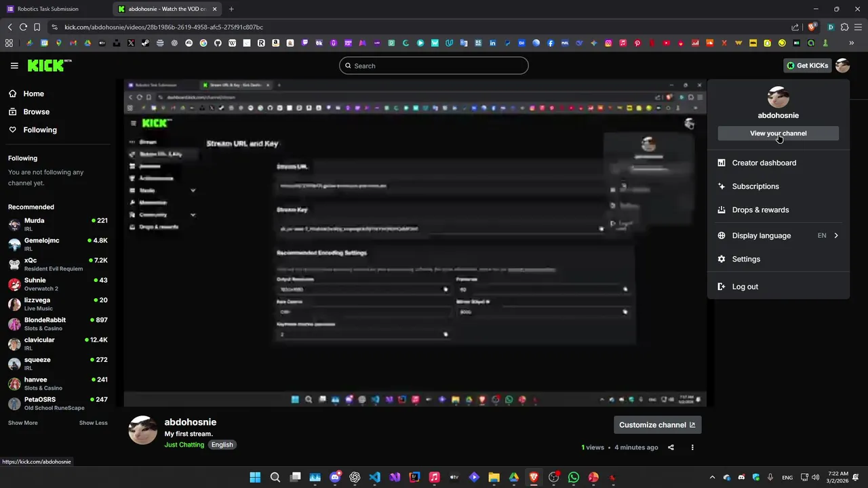The width and height of the screenshot is (868, 488).
Task: Open recommended channel clavicular
Action: [58, 344]
